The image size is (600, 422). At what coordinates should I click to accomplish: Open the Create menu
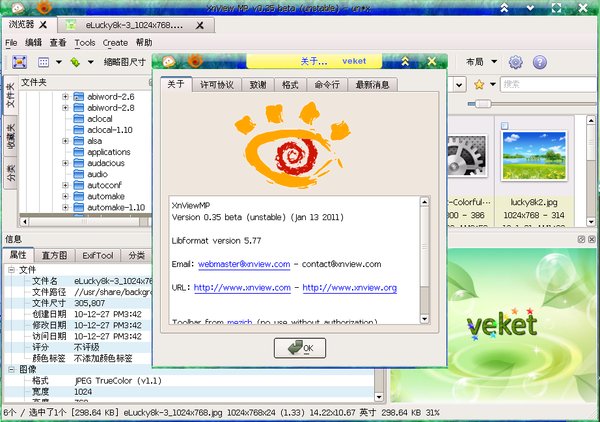click(x=115, y=42)
